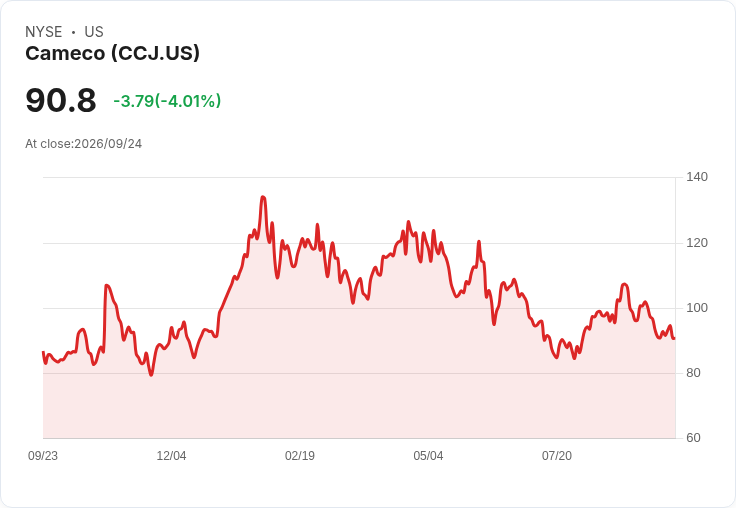
Task: Click the At close:2026/09/24 date text
Action: coord(84,144)
